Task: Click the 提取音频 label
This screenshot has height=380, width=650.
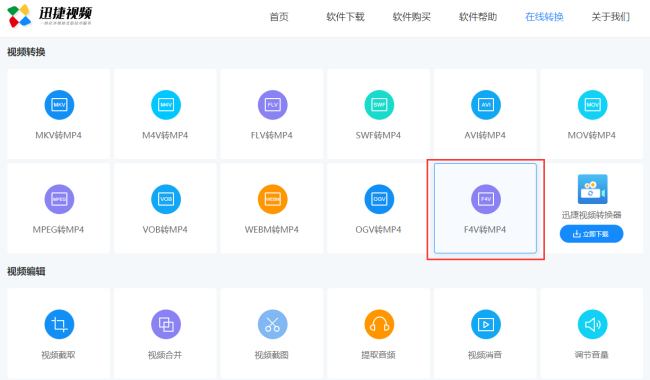Action: pyautogui.click(x=378, y=355)
